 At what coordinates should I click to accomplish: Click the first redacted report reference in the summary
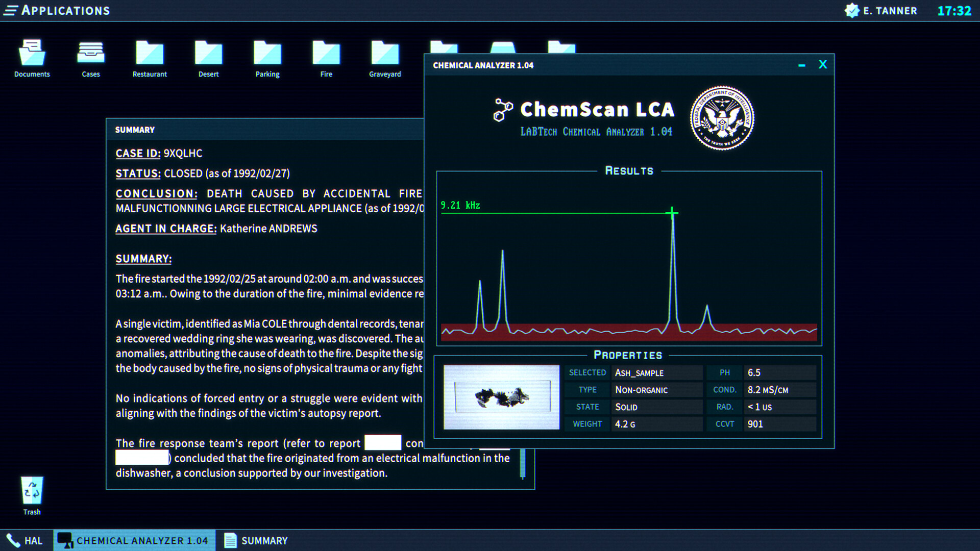coord(382,442)
